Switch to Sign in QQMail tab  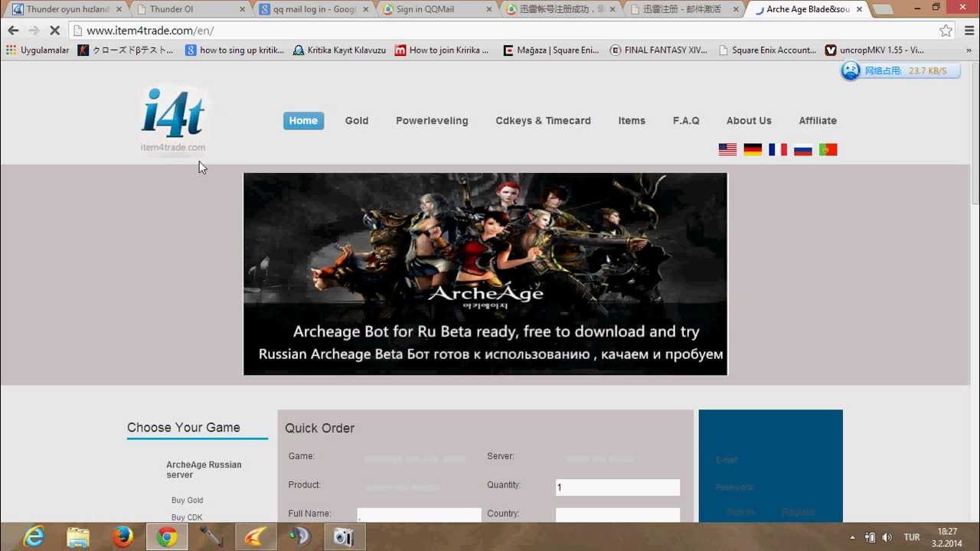pyautogui.click(x=436, y=10)
